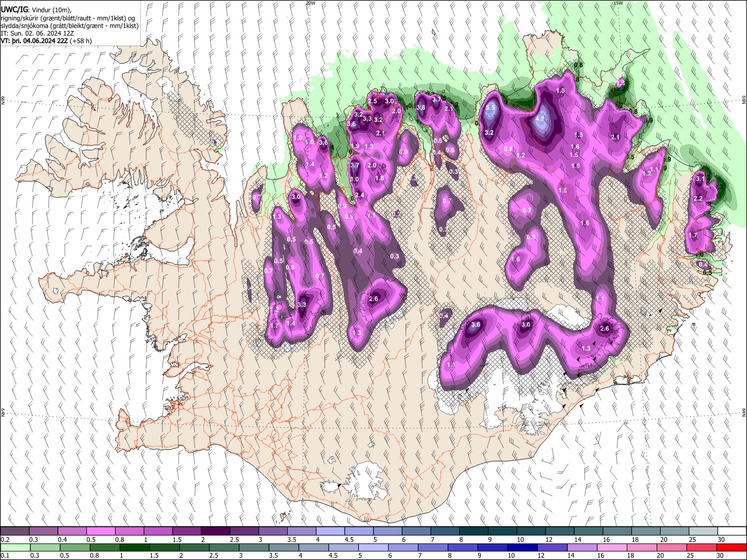Pick the palest green swatch labeled 0.1

[15, 547]
